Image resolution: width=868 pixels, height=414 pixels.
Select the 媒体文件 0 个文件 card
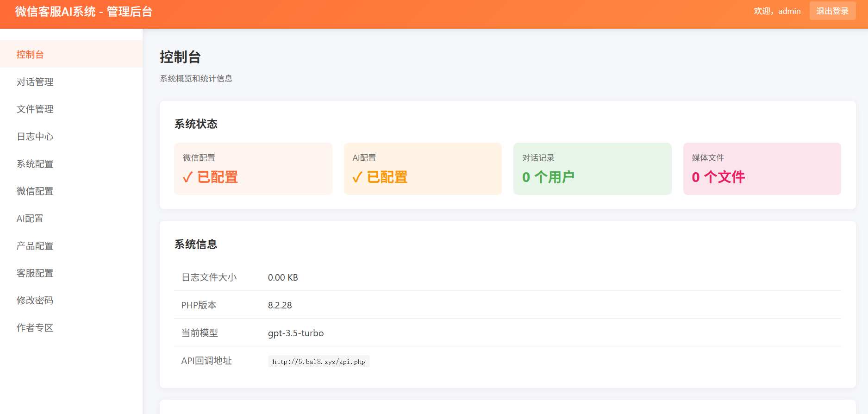[762, 169]
